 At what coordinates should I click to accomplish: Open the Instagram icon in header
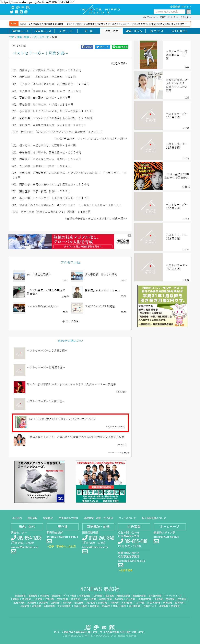(x=26, y=12)
